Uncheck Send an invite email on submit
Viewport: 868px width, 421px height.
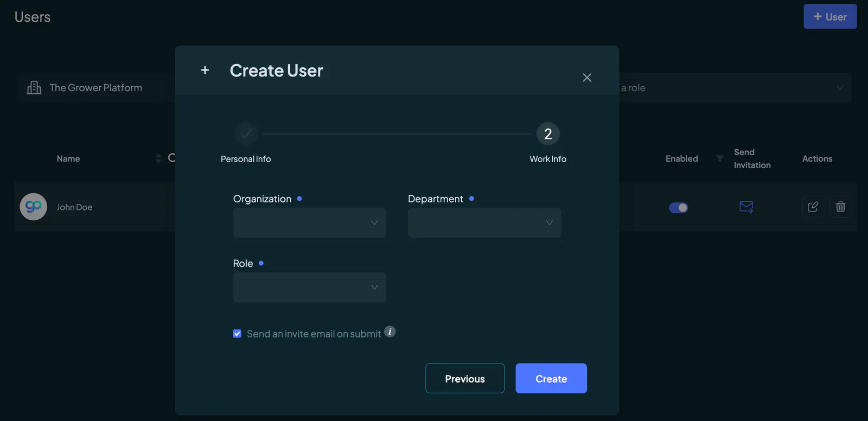click(x=237, y=334)
